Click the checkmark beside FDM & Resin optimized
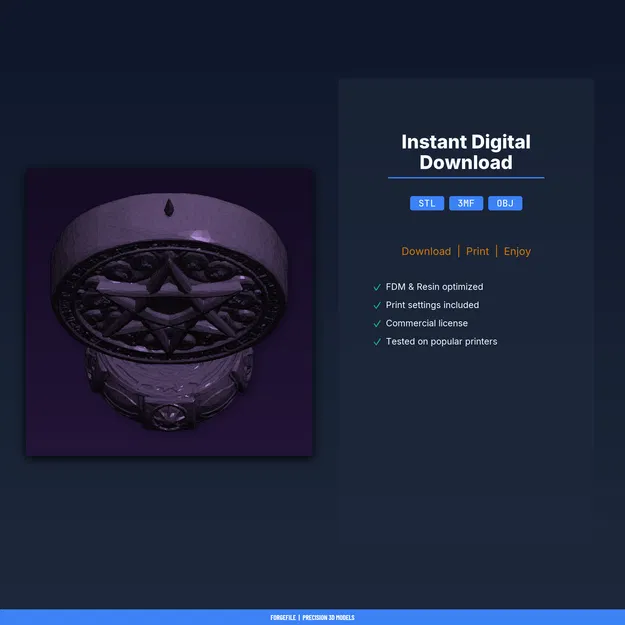Image resolution: width=625 pixels, height=625 pixels. [377, 287]
